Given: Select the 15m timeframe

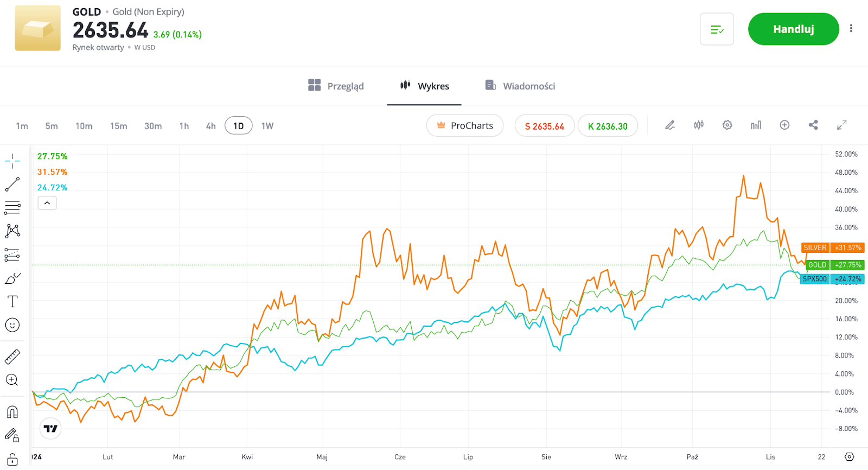Looking at the screenshot, I should [x=118, y=126].
